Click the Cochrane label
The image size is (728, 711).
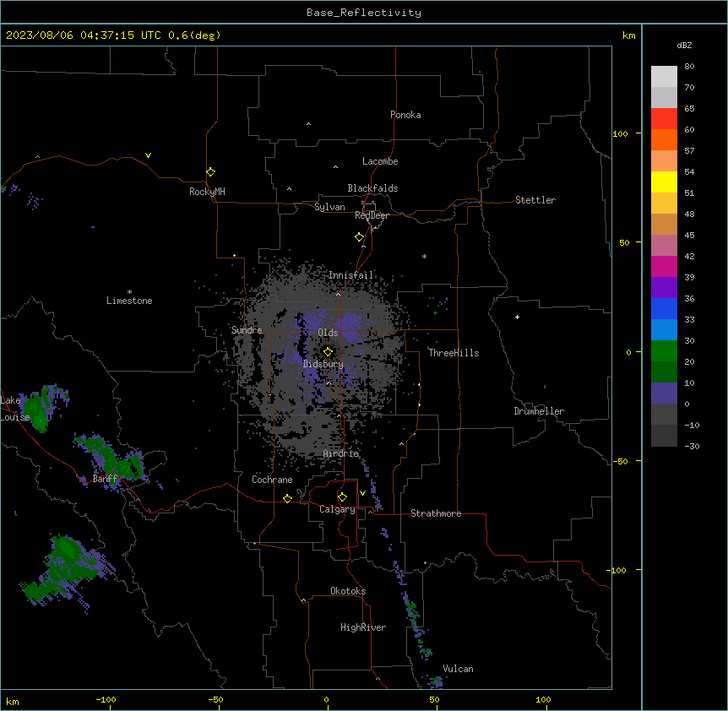pos(272,480)
